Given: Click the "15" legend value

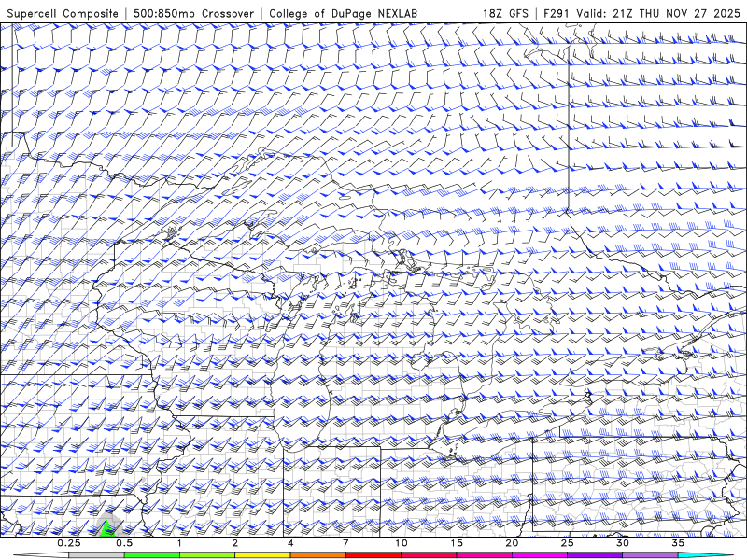Looking at the screenshot, I should pyautogui.click(x=457, y=543).
